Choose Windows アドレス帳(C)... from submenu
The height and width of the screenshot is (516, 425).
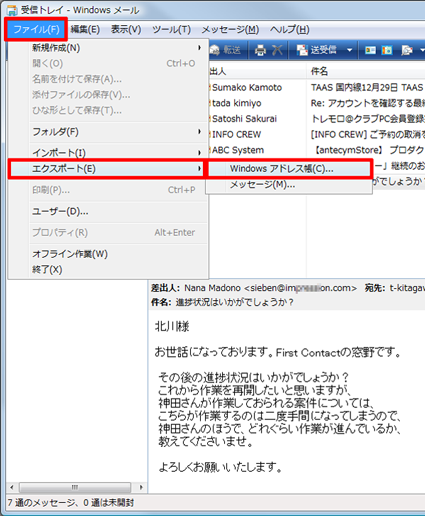[x=289, y=169]
